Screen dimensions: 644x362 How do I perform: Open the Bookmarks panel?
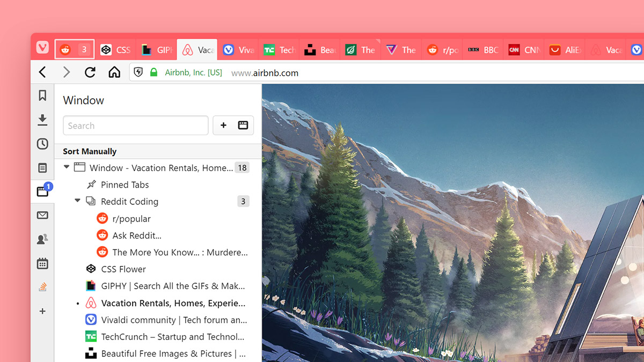click(42, 95)
